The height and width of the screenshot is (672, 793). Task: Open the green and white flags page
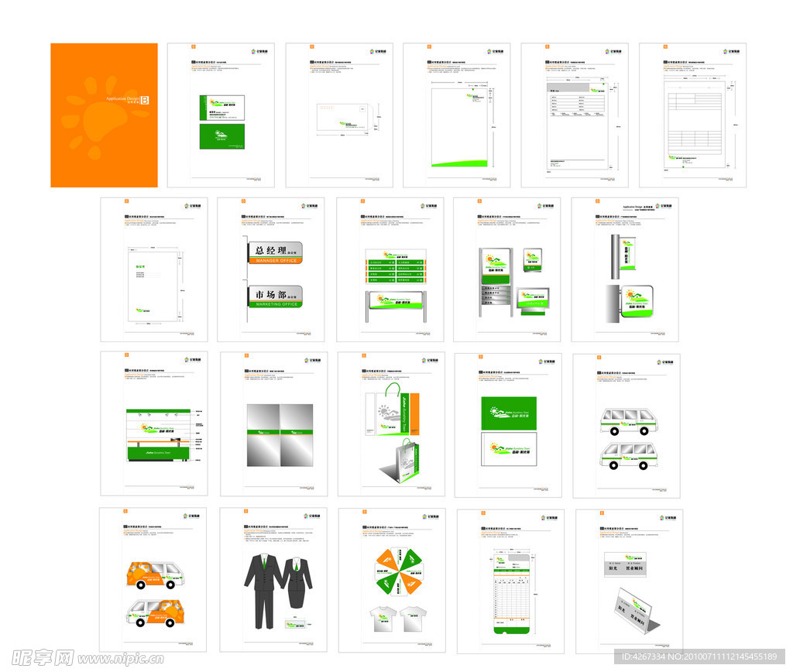pyautogui.click(x=508, y=425)
